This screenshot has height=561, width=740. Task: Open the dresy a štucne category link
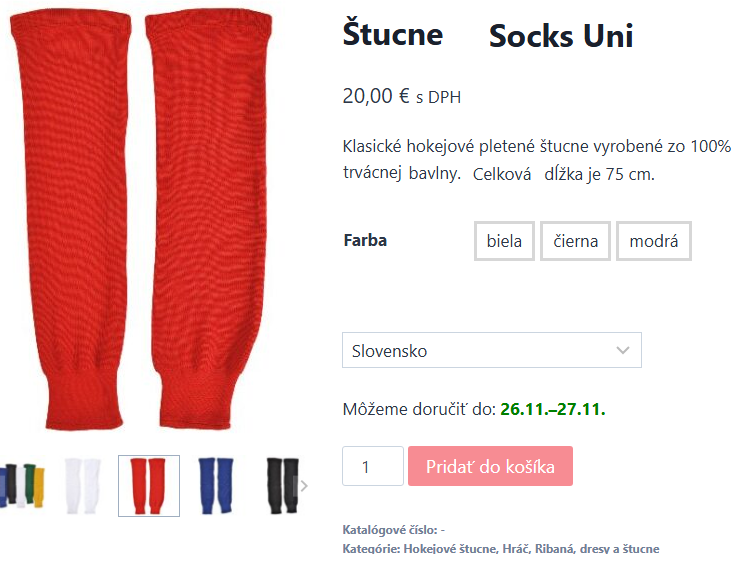coord(622,549)
